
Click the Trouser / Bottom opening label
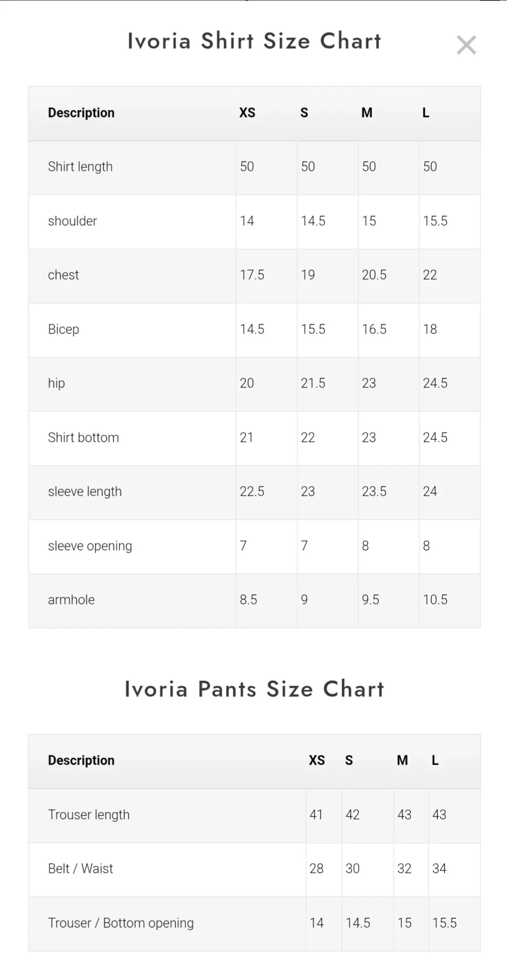120,923
